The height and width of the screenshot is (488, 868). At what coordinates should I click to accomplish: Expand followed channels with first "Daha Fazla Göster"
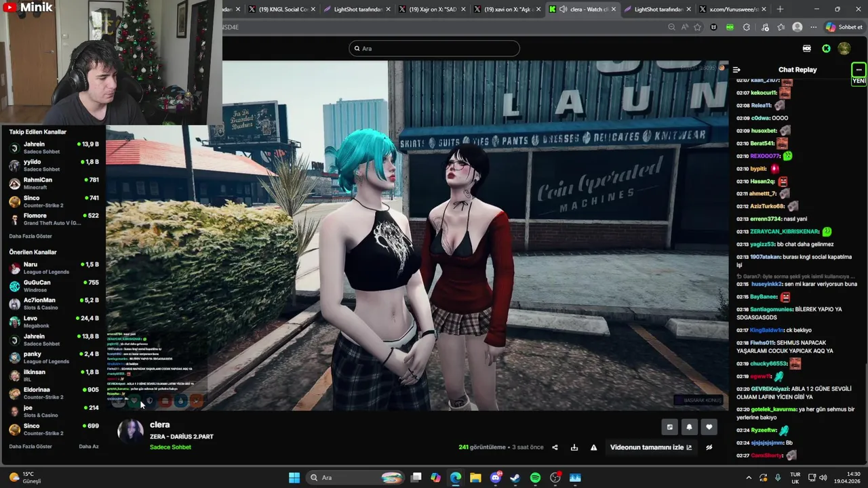(x=31, y=236)
